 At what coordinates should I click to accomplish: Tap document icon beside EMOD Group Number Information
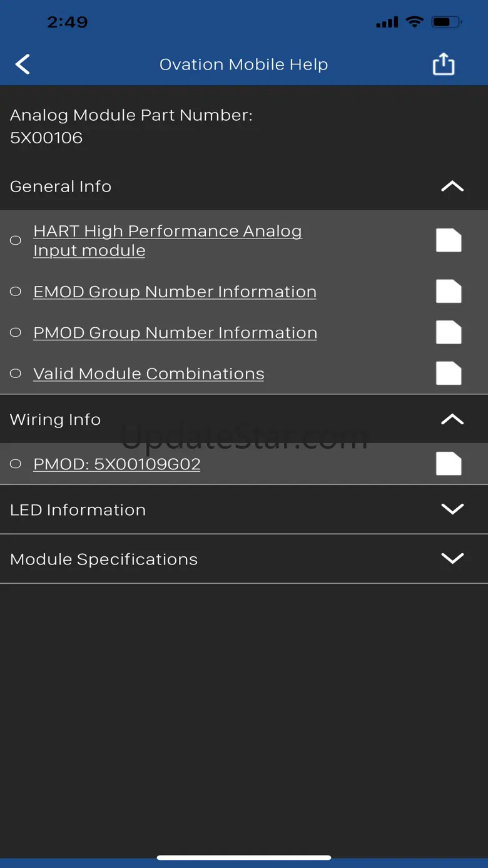449,292
